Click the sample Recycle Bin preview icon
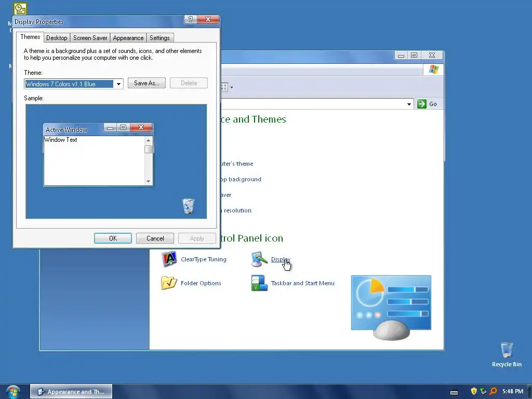The width and height of the screenshot is (532, 399). [x=188, y=206]
